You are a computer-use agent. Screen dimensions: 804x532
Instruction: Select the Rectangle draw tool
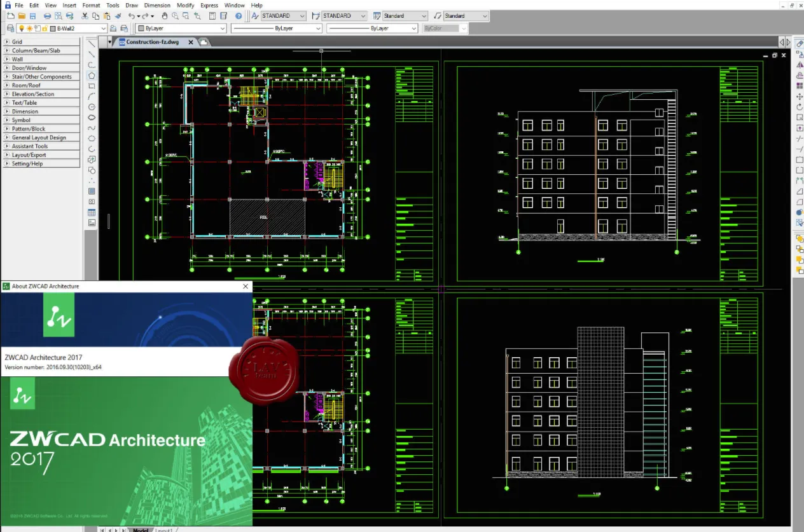[92, 86]
